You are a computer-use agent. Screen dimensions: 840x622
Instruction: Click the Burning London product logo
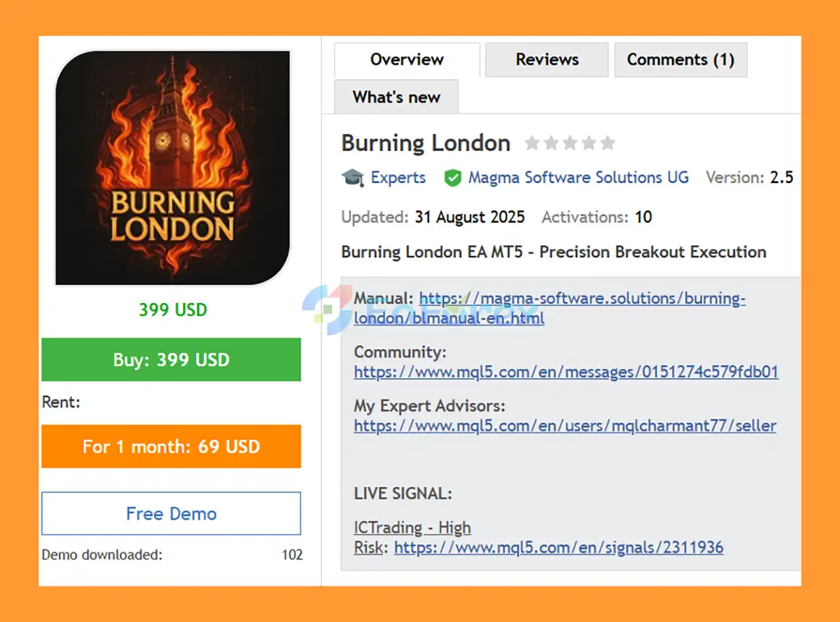[x=173, y=168]
